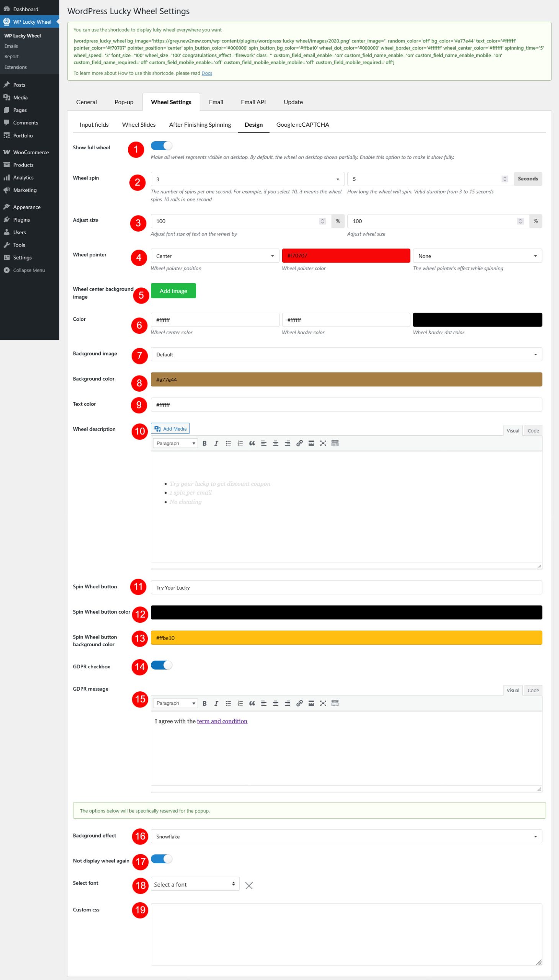Click the Background color #a77e44 swatch

click(x=346, y=380)
